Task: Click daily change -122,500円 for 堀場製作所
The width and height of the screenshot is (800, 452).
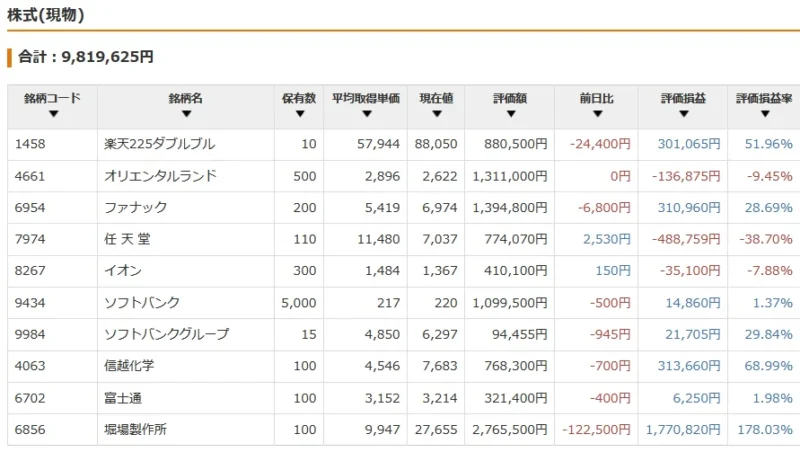Action: pos(596,430)
